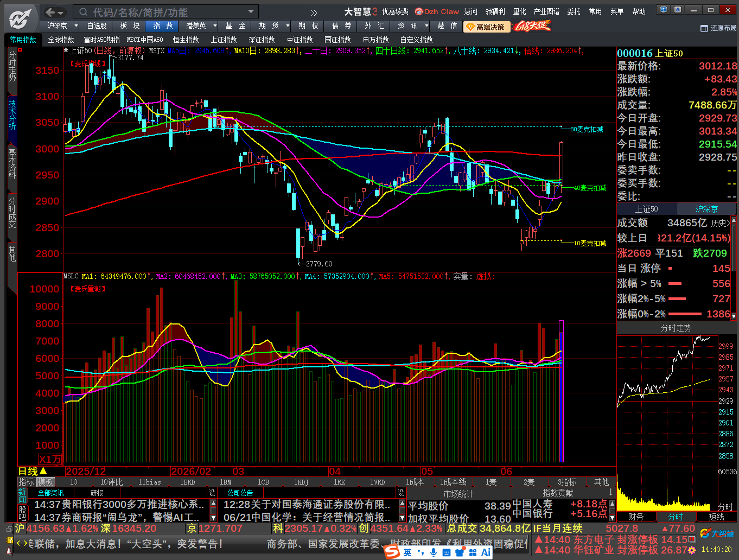Open the Dzh Claw link
Screen dimensions: 739x560
click(437, 11)
